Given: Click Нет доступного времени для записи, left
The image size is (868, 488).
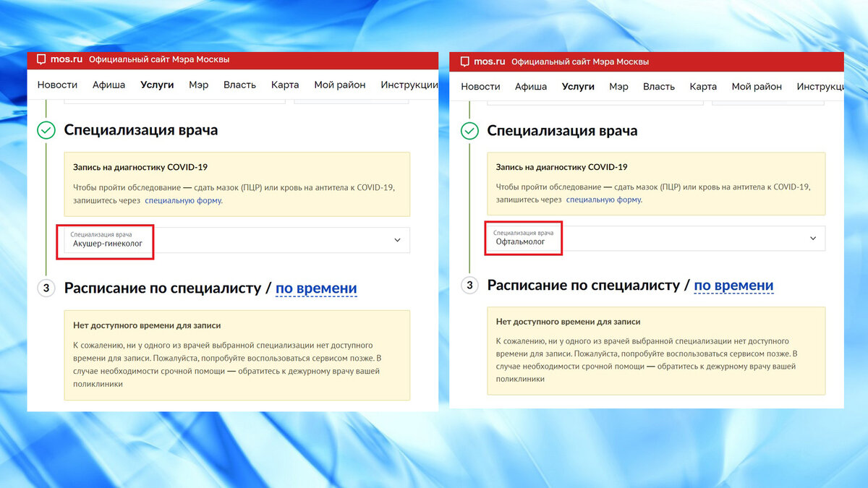Looking at the screenshot, I should pyautogui.click(x=147, y=325).
